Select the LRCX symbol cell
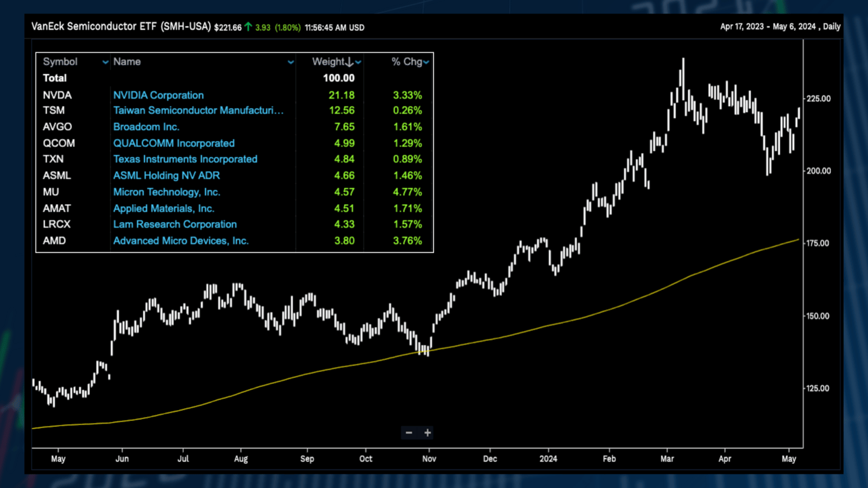The image size is (868, 488). pyautogui.click(x=56, y=224)
